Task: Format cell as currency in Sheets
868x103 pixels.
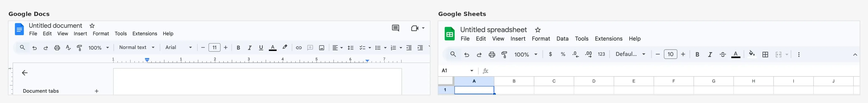Action: [550, 54]
